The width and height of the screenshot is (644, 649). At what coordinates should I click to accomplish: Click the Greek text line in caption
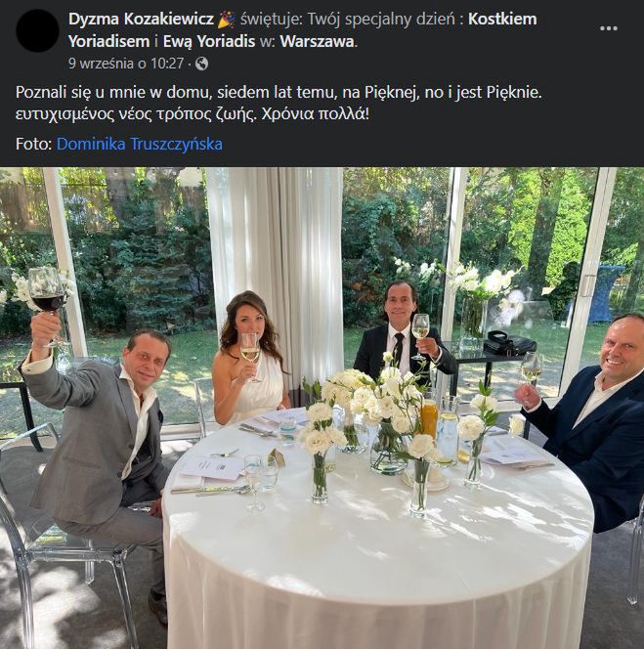pyautogui.click(x=193, y=114)
